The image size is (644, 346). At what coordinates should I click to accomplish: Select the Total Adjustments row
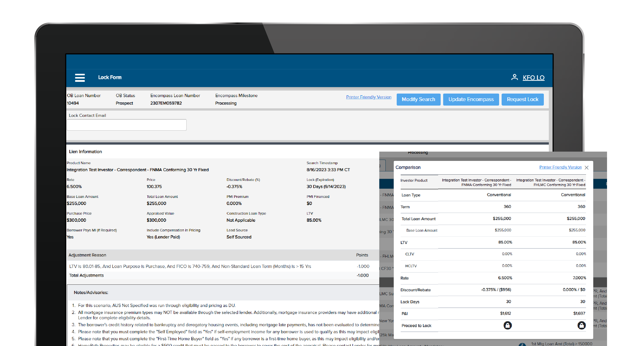[86, 275]
